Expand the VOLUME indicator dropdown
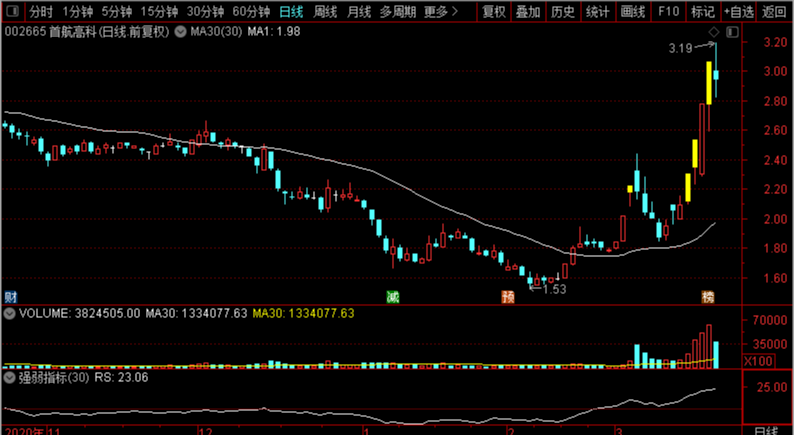This screenshot has width=795, height=435. click(9, 314)
